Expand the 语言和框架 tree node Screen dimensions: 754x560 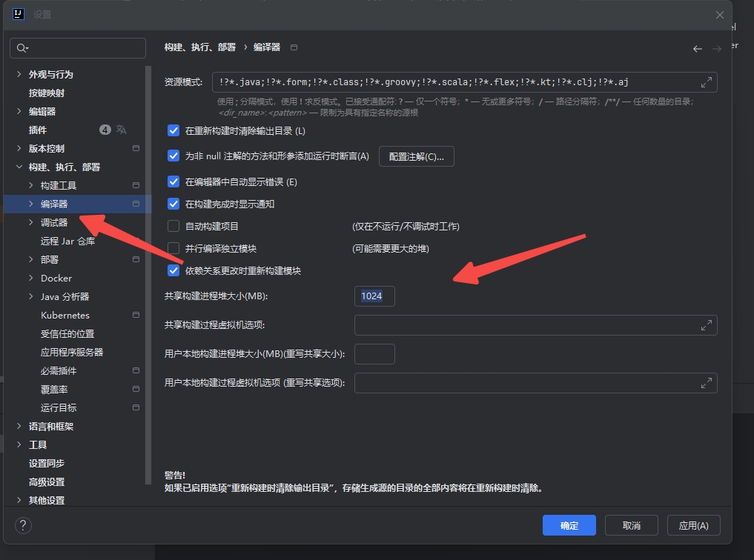click(19, 426)
